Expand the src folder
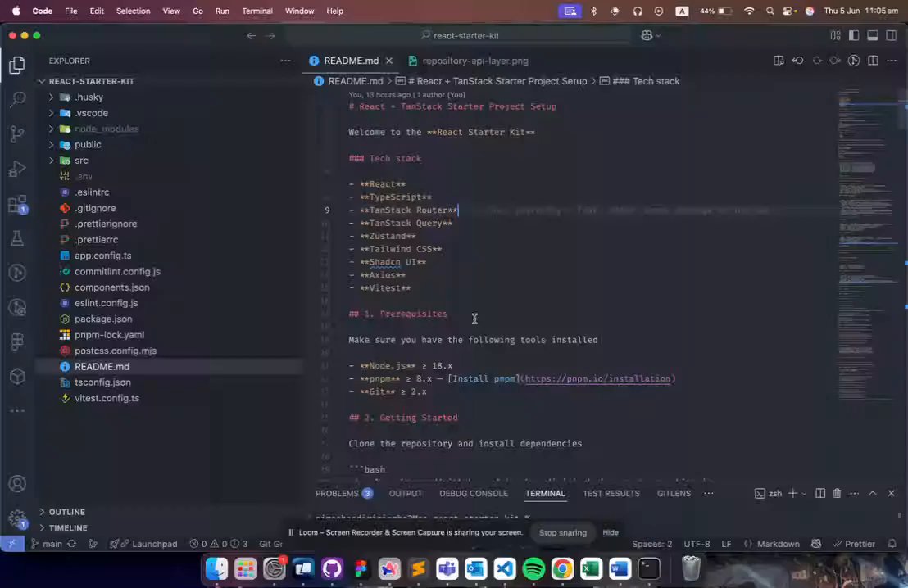908x588 pixels. tap(51, 161)
